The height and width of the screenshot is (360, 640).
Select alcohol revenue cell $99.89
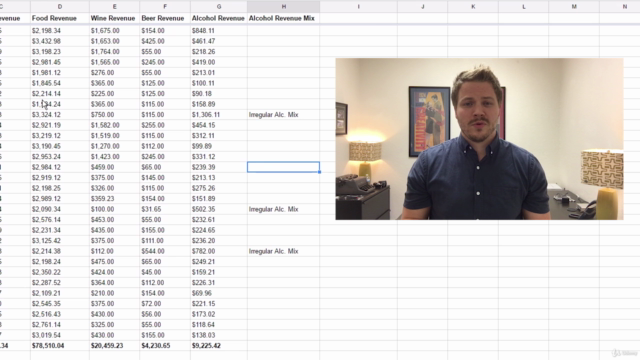coord(219,146)
